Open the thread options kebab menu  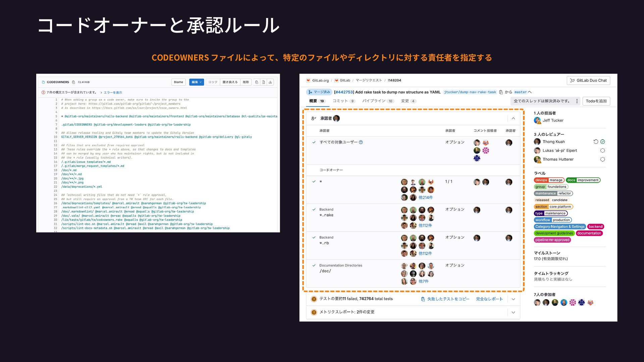point(577,101)
